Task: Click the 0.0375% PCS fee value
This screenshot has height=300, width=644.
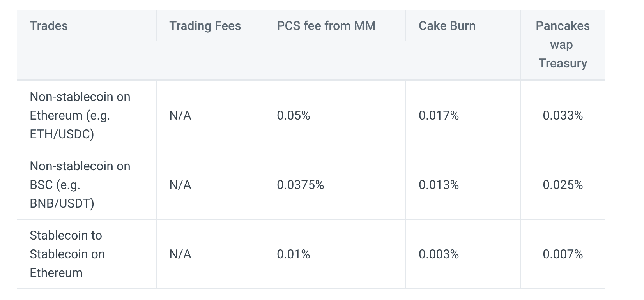Action: [x=300, y=185]
